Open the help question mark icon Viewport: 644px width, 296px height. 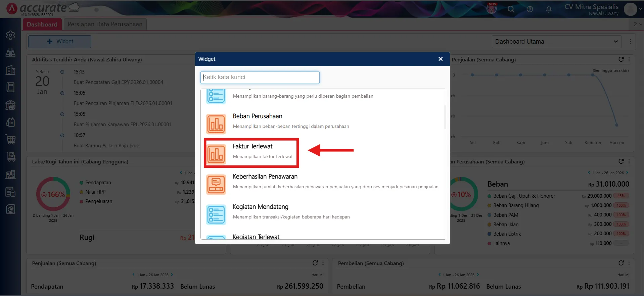coord(530,9)
